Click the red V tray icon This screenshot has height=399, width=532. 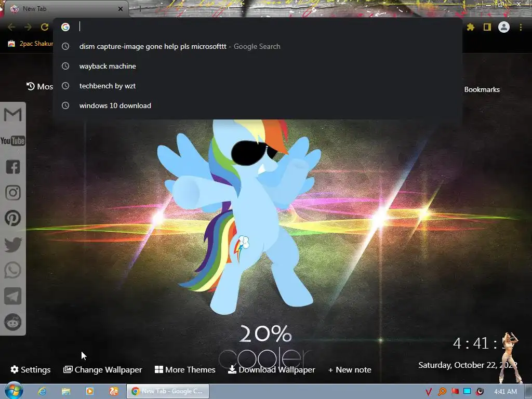(x=429, y=392)
